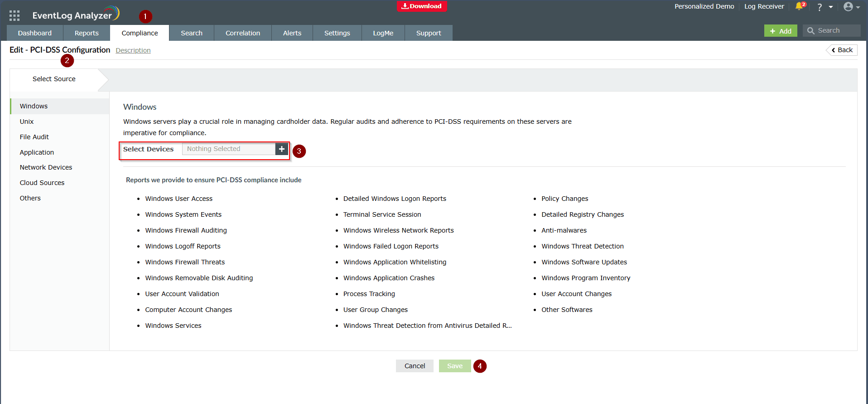The width and height of the screenshot is (868, 404).
Task: Select Network Devices source category
Action: pyautogui.click(x=46, y=167)
